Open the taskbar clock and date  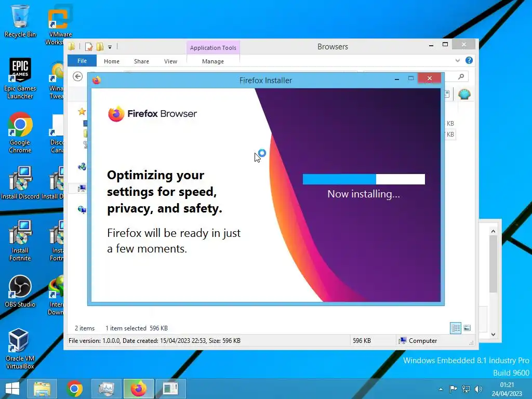(507, 389)
